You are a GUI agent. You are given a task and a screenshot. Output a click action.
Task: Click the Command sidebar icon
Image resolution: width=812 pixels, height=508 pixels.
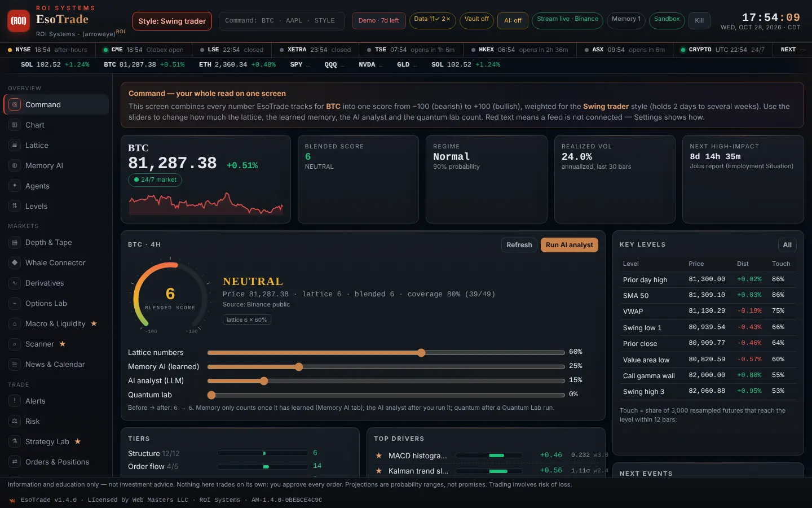tap(15, 104)
